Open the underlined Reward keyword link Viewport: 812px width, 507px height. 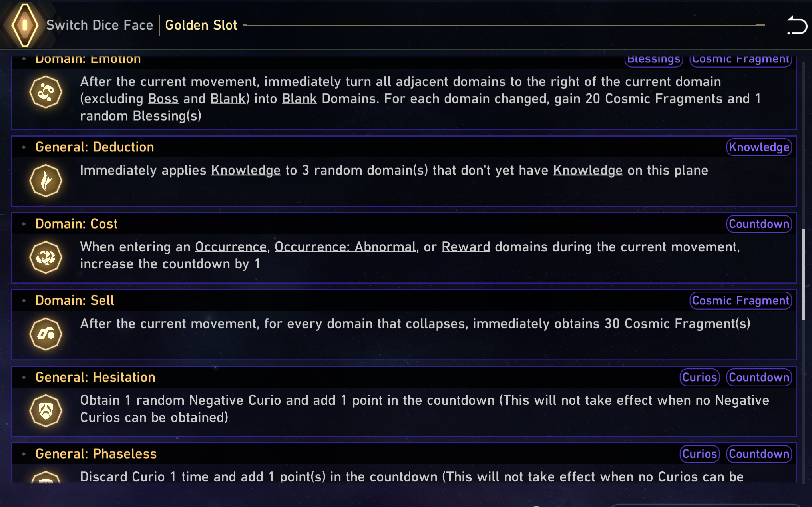pyautogui.click(x=466, y=247)
